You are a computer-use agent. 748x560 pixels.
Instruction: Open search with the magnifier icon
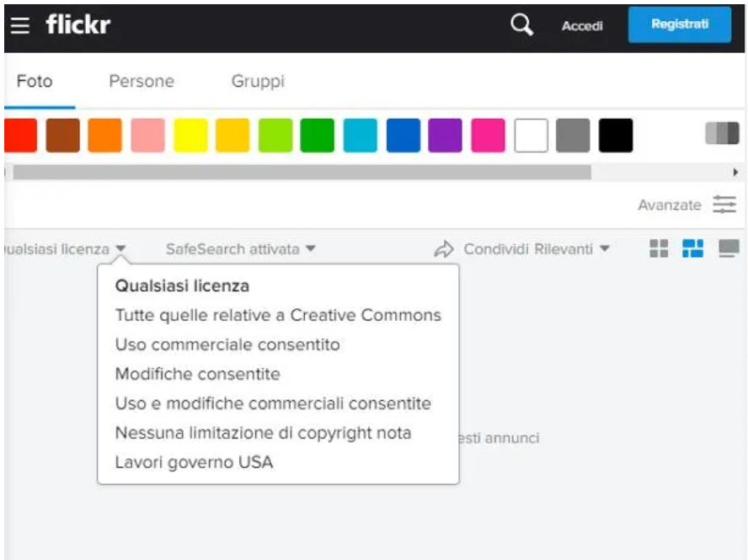(x=521, y=24)
